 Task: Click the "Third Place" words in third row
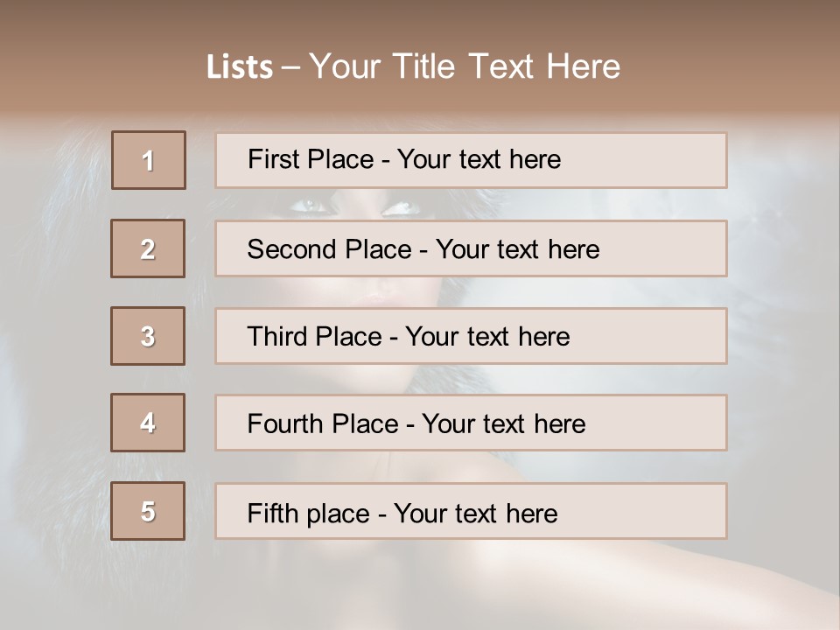point(315,337)
